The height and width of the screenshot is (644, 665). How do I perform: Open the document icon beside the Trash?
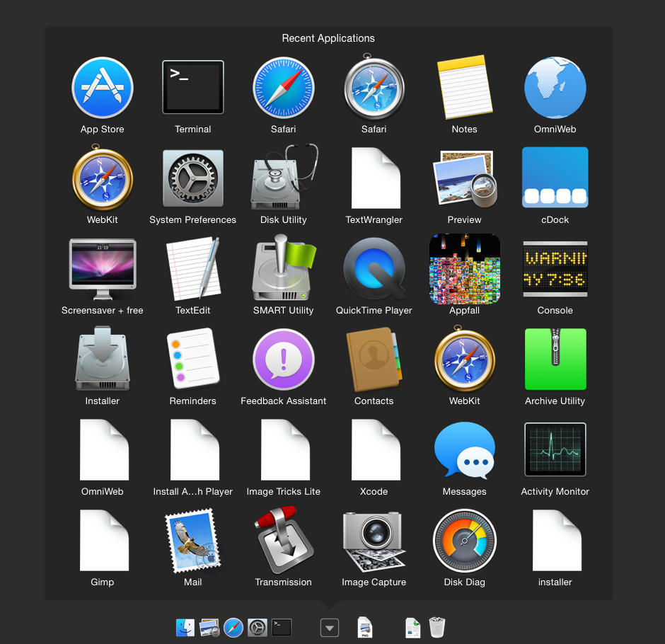click(x=413, y=628)
